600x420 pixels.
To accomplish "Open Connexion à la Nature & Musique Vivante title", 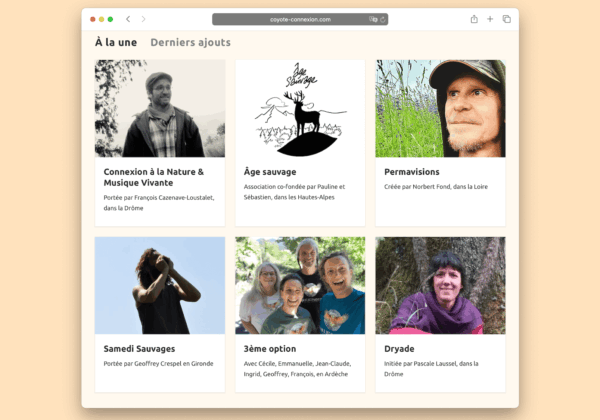I will click(x=153, y=177).
